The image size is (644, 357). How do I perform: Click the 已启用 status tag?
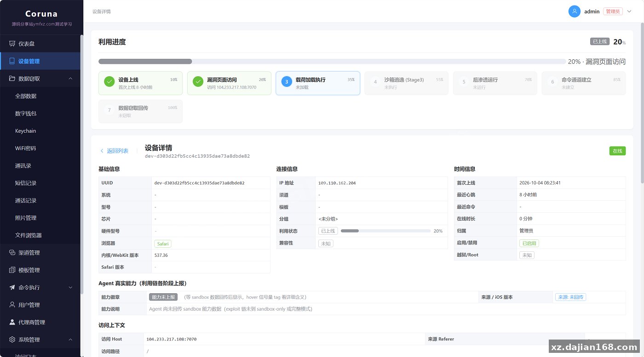tap(529, 243)
